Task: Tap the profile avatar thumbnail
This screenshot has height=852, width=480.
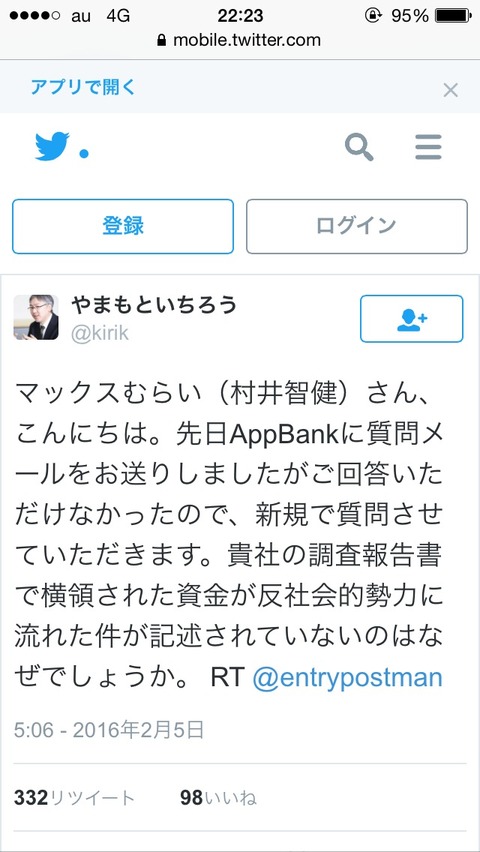Action: tap(36, 317)
